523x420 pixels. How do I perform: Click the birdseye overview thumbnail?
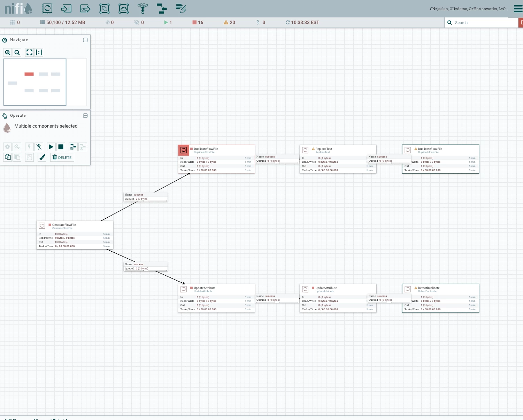click(x=45, y=82)
